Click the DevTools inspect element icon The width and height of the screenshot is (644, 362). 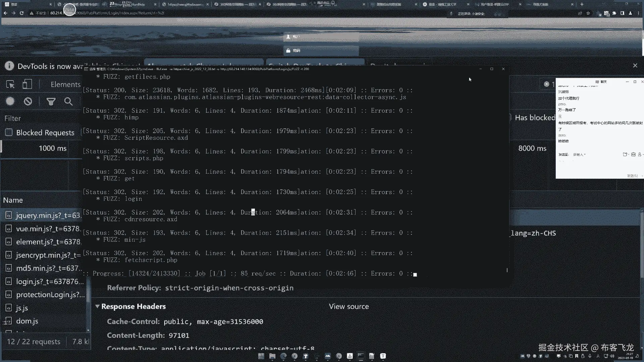pyautogui.click(x=10, y=84)
